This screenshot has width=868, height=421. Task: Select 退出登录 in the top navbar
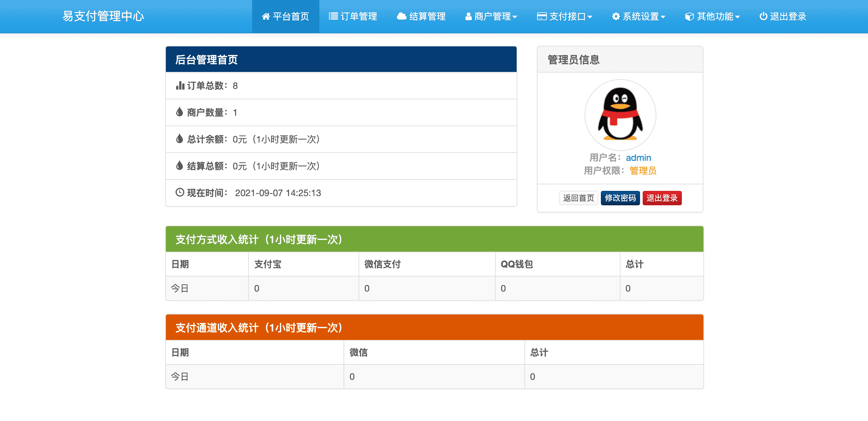[x=782, y=17]
